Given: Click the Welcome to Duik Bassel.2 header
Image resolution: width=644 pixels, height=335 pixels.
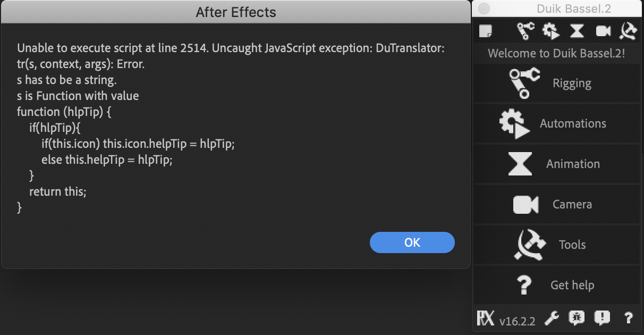Looking at the screenshot, I should [556, 53].
